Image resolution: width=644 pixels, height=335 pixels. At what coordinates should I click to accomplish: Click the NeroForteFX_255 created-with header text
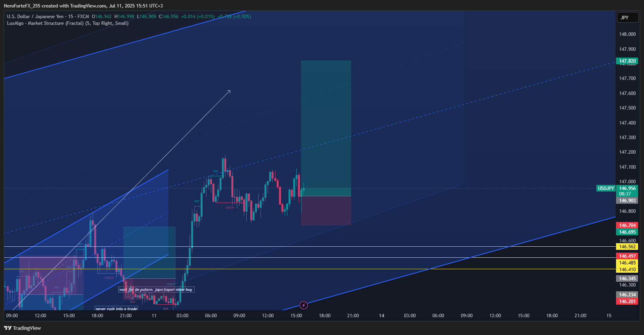[x=83, y=6]
